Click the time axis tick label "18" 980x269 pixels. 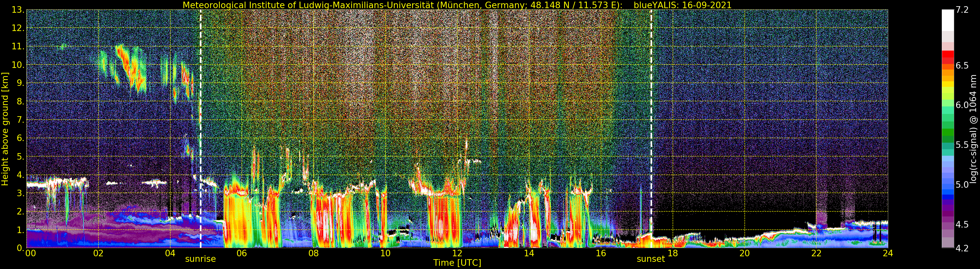673,253
